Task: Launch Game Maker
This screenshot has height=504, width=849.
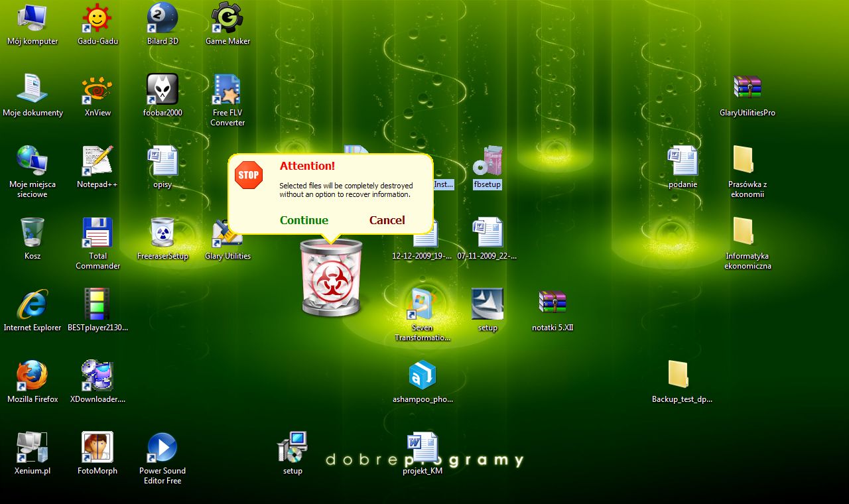Action: (x=228, y=18)
